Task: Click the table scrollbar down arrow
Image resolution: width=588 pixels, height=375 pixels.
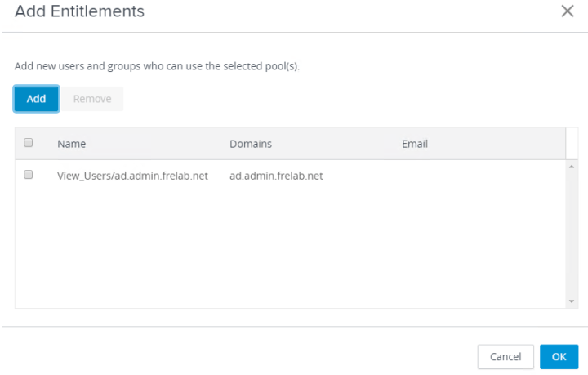Action: point(571,301)
